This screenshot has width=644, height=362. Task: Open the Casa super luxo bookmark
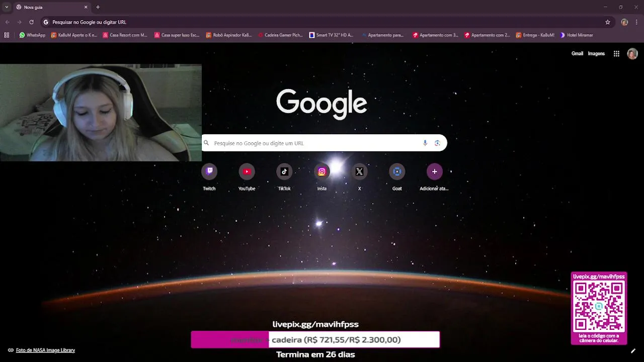177,35
